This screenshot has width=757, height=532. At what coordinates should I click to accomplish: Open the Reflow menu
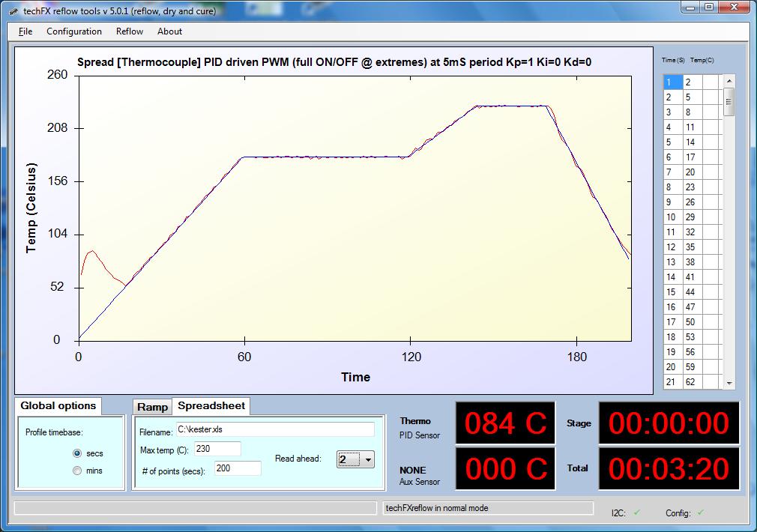(x=130, y=31)
